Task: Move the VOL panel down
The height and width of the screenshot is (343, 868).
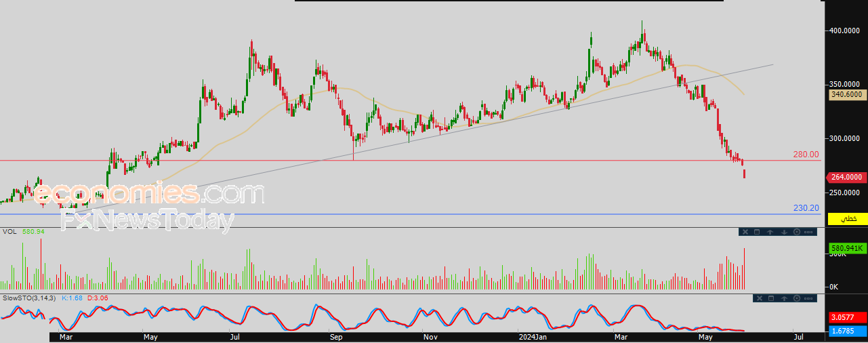Action: coord(784,232)
